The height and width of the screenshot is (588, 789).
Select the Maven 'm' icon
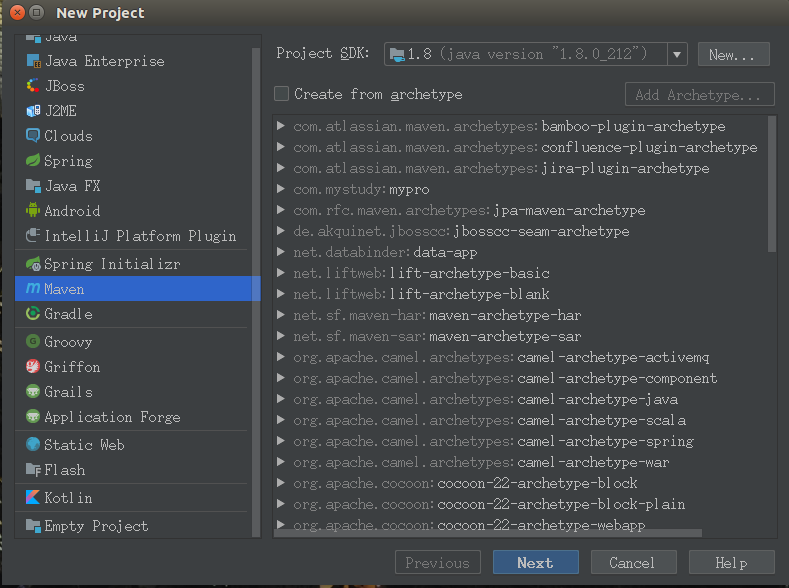pos(33,288)
